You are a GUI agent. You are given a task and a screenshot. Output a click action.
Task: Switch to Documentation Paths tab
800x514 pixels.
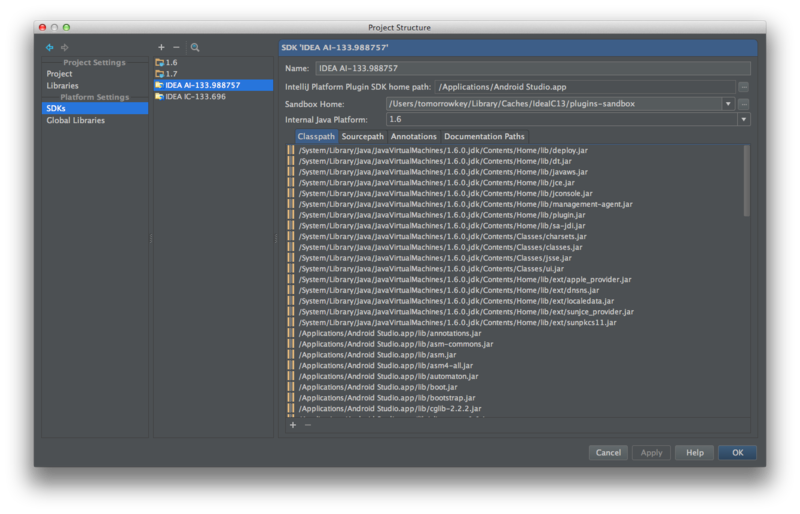(484, 136)
